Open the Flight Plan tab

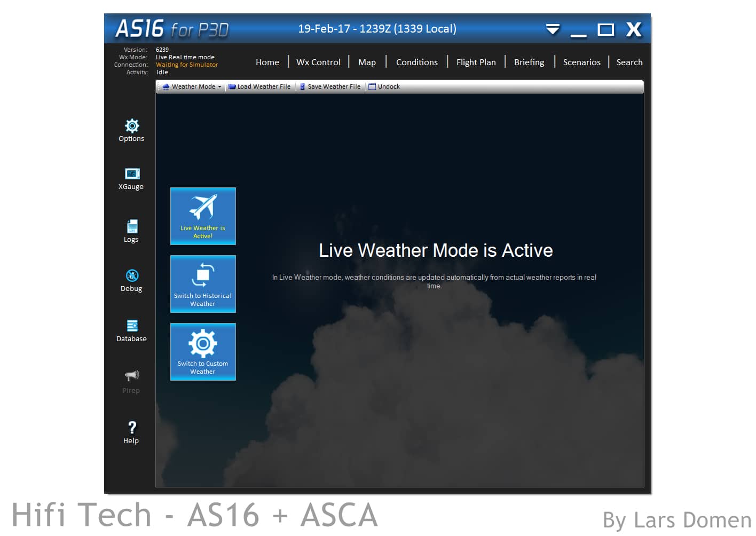click(476, 62)
